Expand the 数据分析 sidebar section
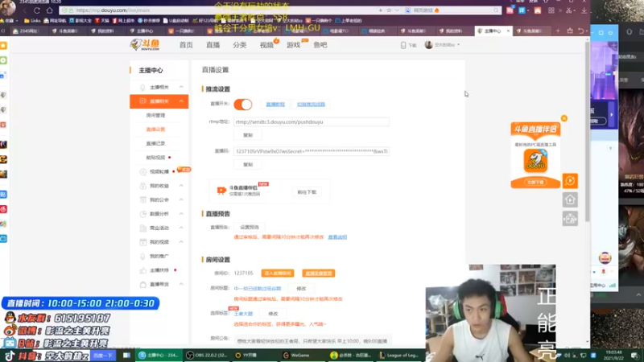644x362 pixels. coord(159,214)
